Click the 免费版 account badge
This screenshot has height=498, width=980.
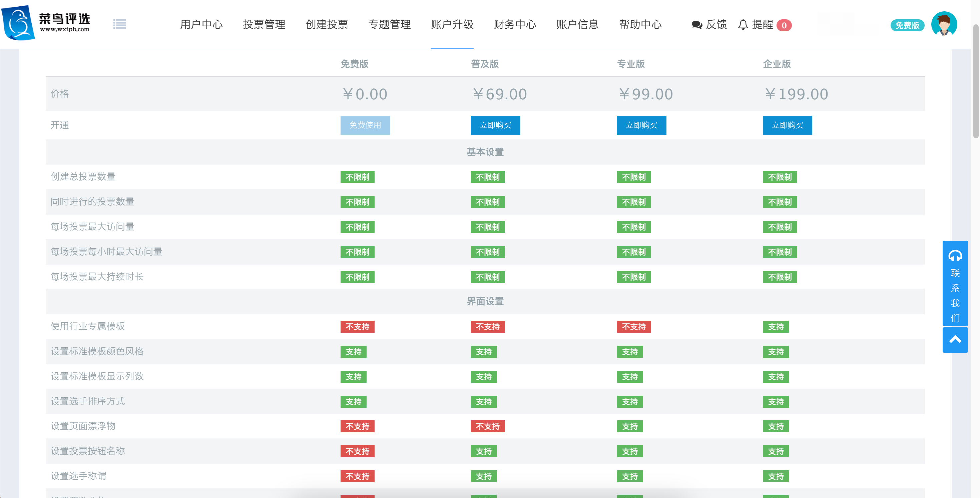907,25
